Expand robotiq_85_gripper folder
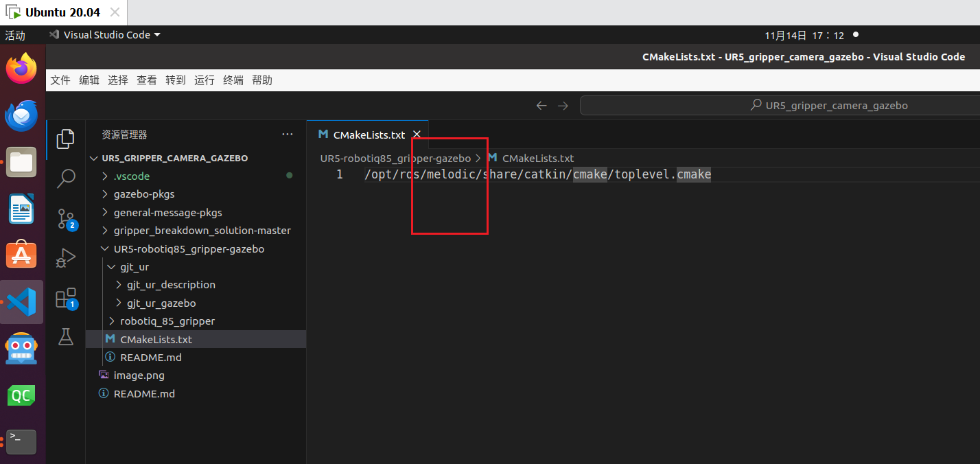This screenshot has height=464, width=980. 111,321
